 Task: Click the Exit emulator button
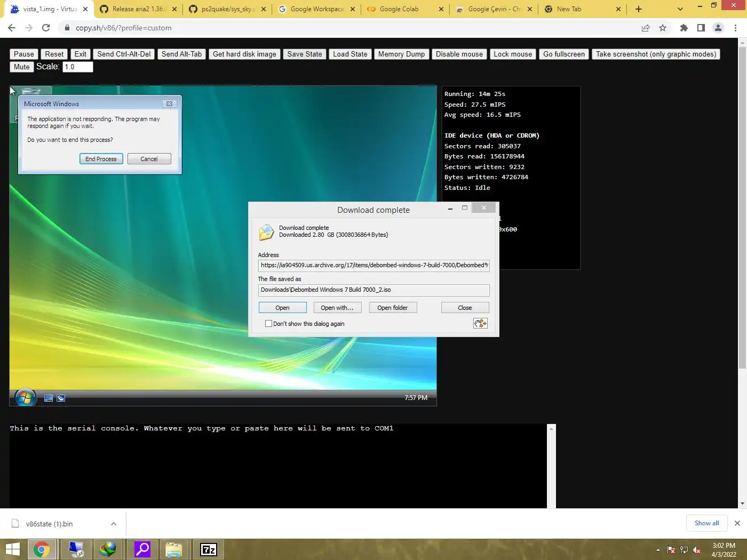[81, 54]
